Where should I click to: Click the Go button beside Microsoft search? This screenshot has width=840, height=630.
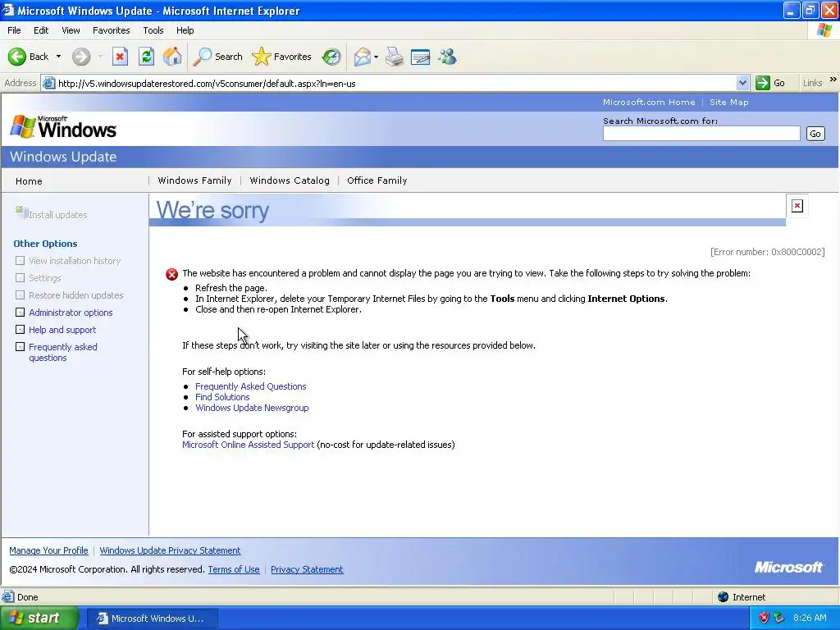click(815, 134)
